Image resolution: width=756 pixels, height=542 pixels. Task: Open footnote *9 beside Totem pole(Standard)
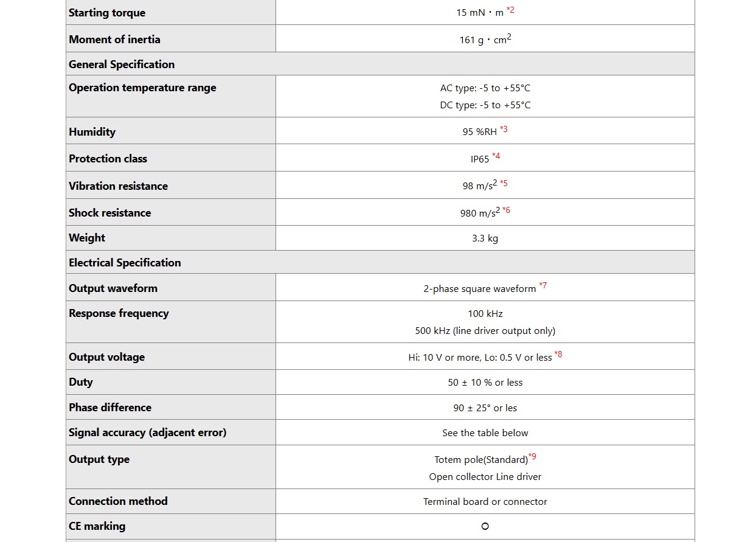pyautogui.click(x=532, y=457)
